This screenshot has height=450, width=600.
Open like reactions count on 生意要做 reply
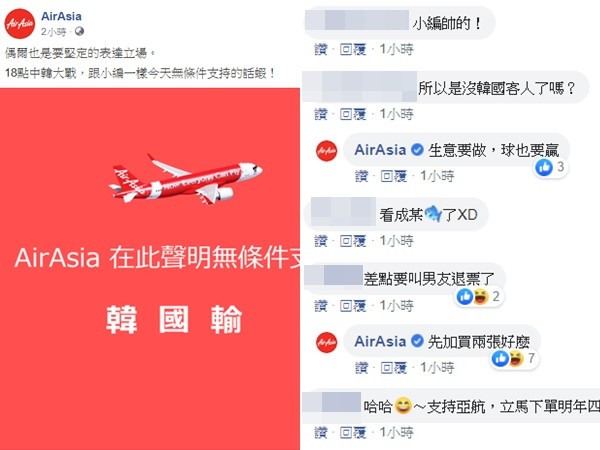point(550,167)
